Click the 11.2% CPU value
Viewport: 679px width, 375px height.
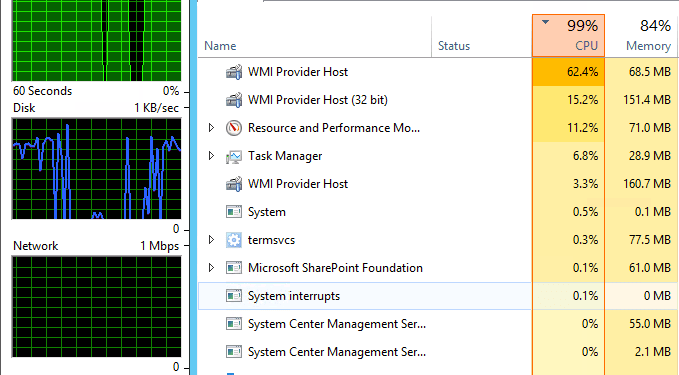(x=583, y=128)
